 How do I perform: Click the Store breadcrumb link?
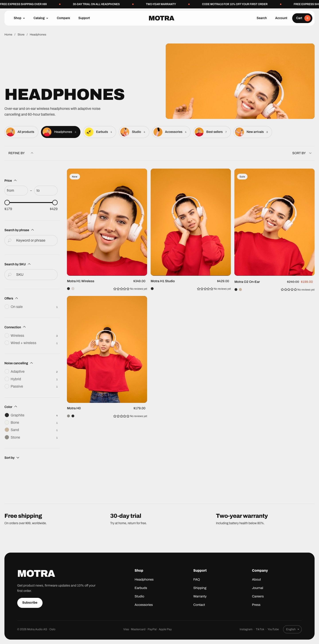[21, 35]
